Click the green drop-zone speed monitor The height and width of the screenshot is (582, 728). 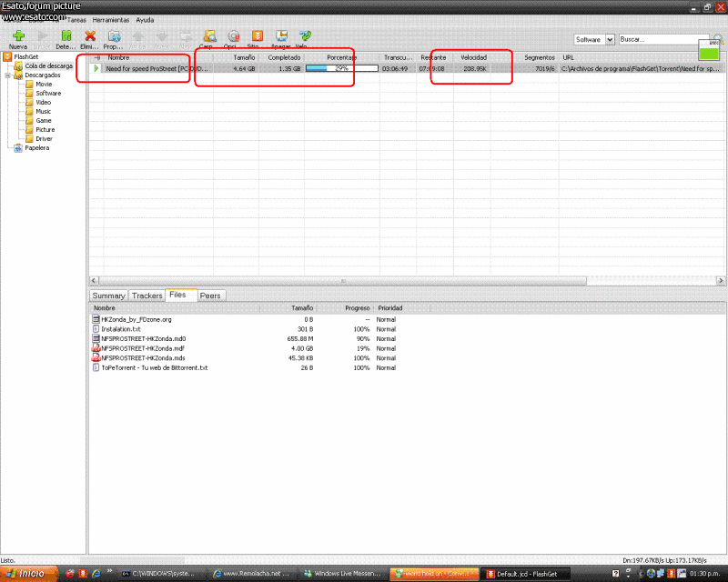coord(709,50)
